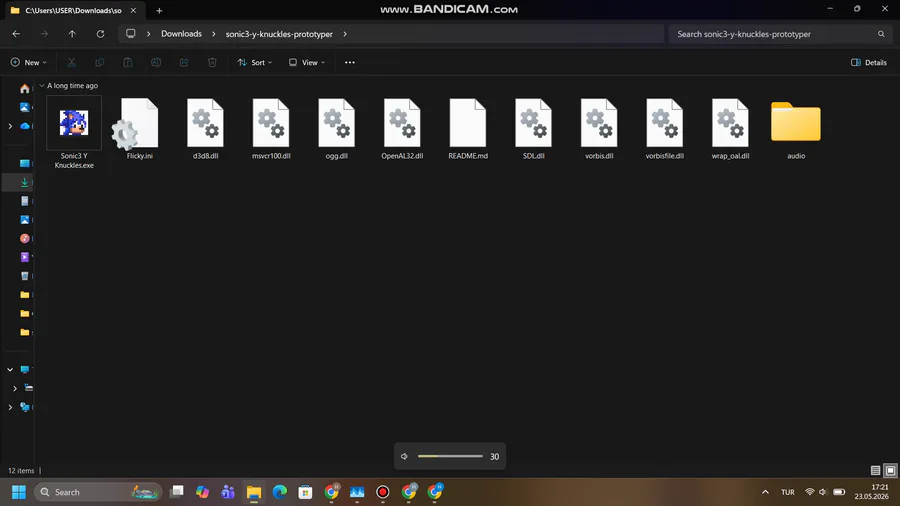The width and height of the screenshot is (900, 506).
Task: Open the See more three-dots menu
Action: click(350, 63)
